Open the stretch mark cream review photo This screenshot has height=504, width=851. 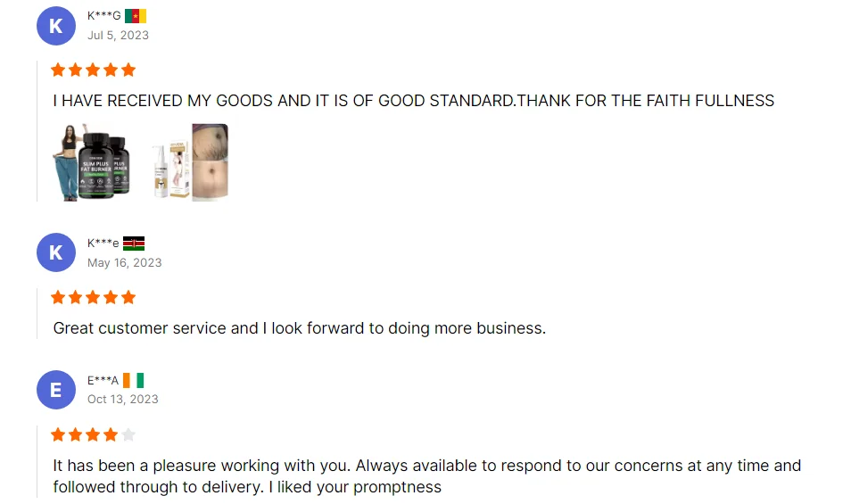[190, 161]
